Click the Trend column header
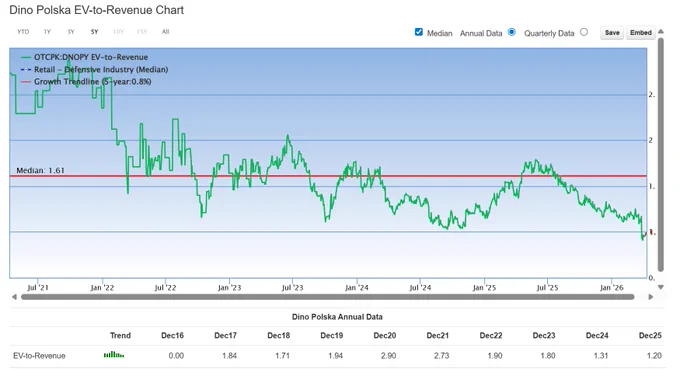The height and width of the screenshot is (379, 680). pos(120,335)
